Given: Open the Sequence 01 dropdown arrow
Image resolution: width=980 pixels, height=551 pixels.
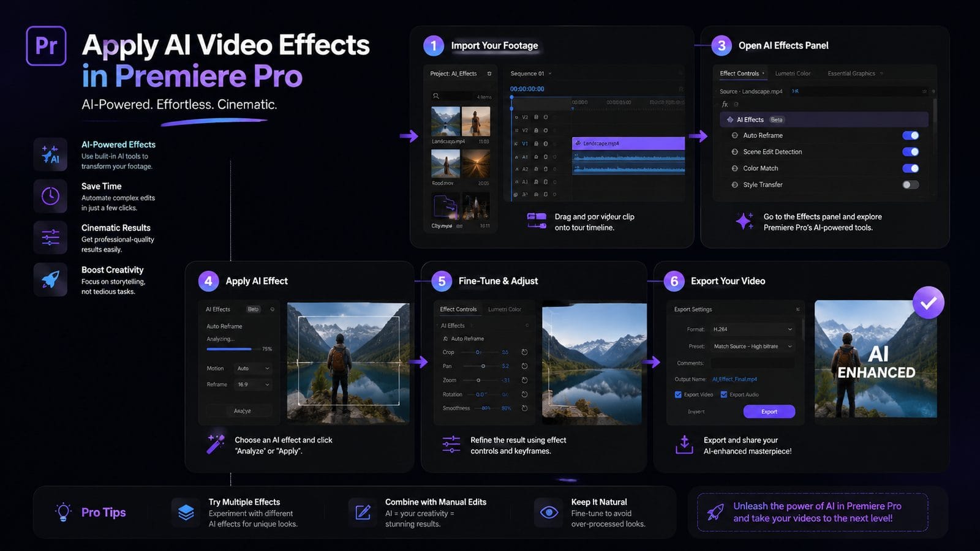Looking at the screenshot, I should pyautogui.click(x=550, y=73).
